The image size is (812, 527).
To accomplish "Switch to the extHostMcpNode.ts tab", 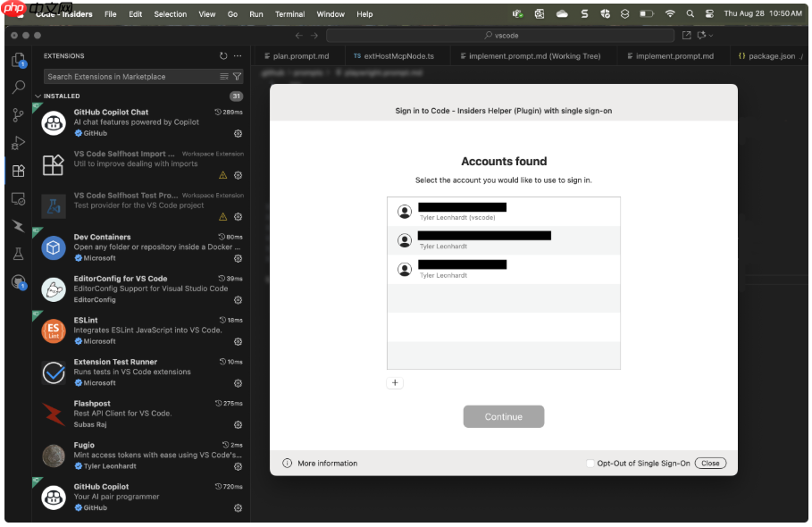I will pos(393,55).
